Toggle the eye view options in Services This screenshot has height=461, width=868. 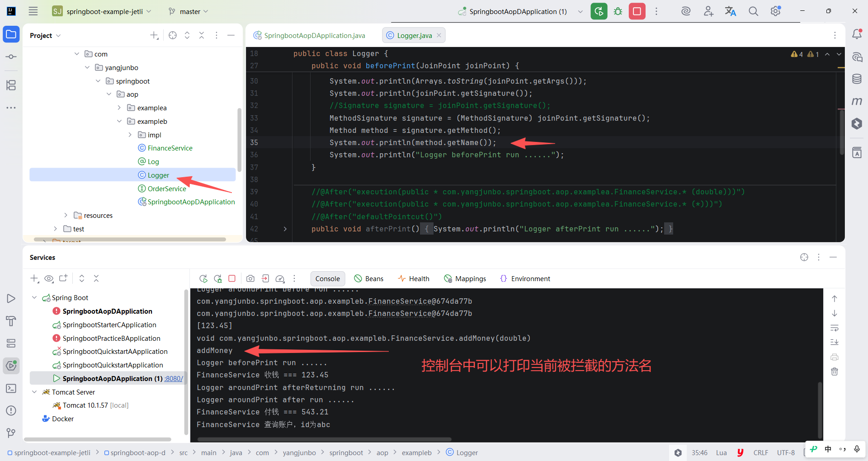pyautogui.click(x=49, y=278)
